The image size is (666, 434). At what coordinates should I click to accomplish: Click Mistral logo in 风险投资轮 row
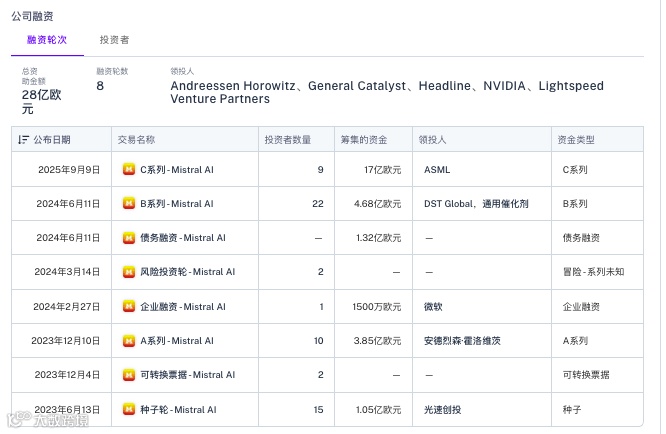129,272
